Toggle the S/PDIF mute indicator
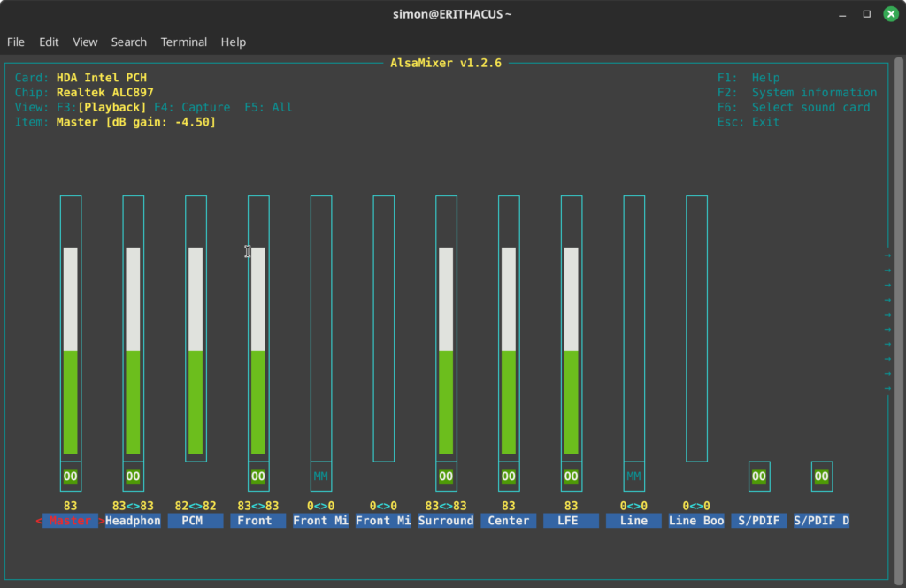Viewport: 906px width, 588px height. point(758,476)
